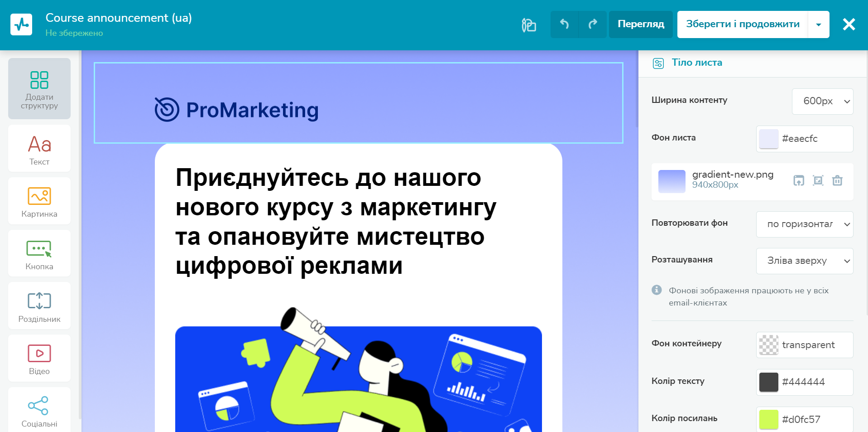Open the Фон контейнеру transparent swatch
This screenshot has height=432, width=868.
click(769, 345)
